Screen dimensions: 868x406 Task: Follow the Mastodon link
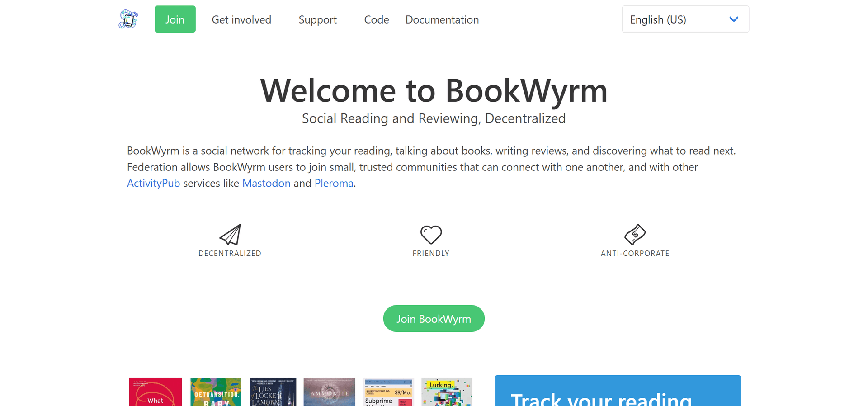point(266,183)
